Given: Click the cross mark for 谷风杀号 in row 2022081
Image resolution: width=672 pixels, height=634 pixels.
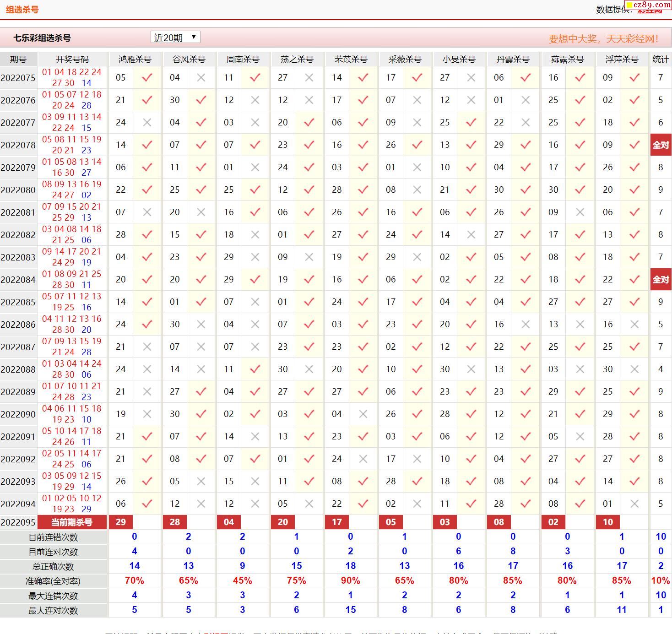Looking at the screenshot, I should pos(201,212).
